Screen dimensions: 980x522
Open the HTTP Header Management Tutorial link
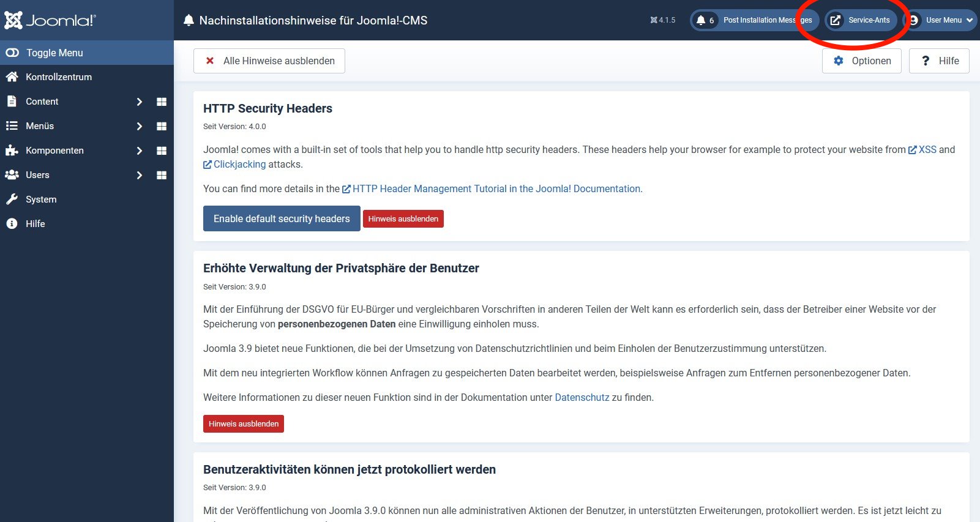coord(491,188)
